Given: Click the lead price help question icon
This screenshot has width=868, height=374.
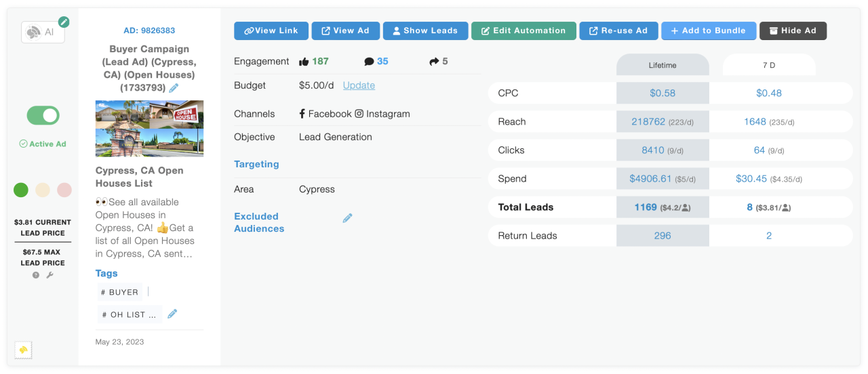Looking at the screenshot, I should [x=36, y=275].
